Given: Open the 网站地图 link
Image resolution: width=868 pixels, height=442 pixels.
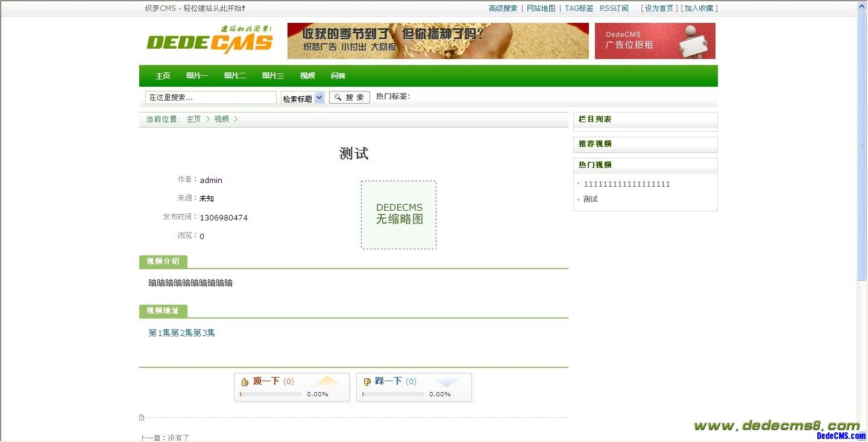Looking at the screenshot, I should [541, 8].
